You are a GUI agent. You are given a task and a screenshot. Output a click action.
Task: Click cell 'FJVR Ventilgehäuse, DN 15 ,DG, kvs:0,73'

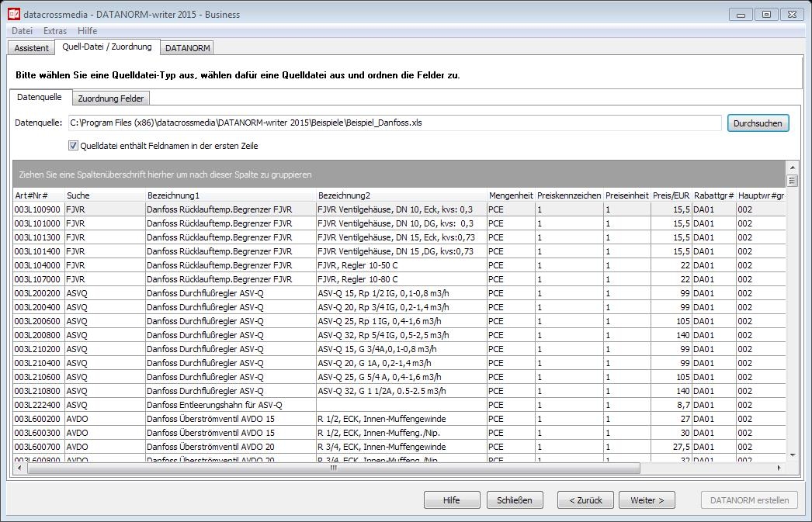(401, 251)
